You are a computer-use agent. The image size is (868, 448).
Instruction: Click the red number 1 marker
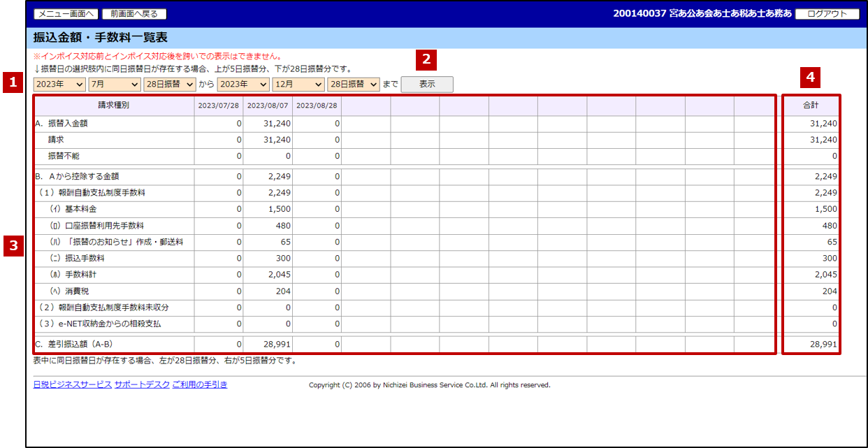coord(13,82)
